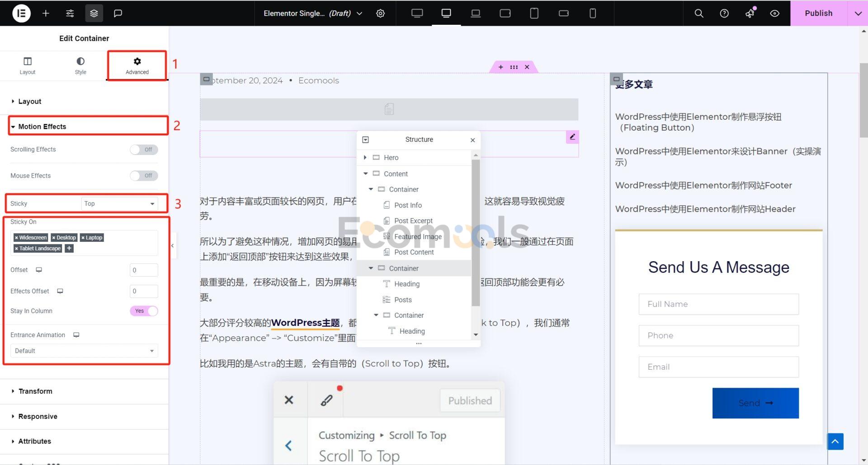Remove Tablet Landscape from Sticky On
This screenshot has width=868, height=465.
tap(16, 249)
